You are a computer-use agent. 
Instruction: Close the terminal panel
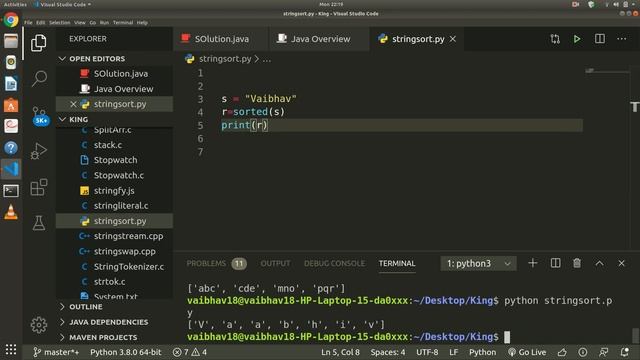click(621, 263)
